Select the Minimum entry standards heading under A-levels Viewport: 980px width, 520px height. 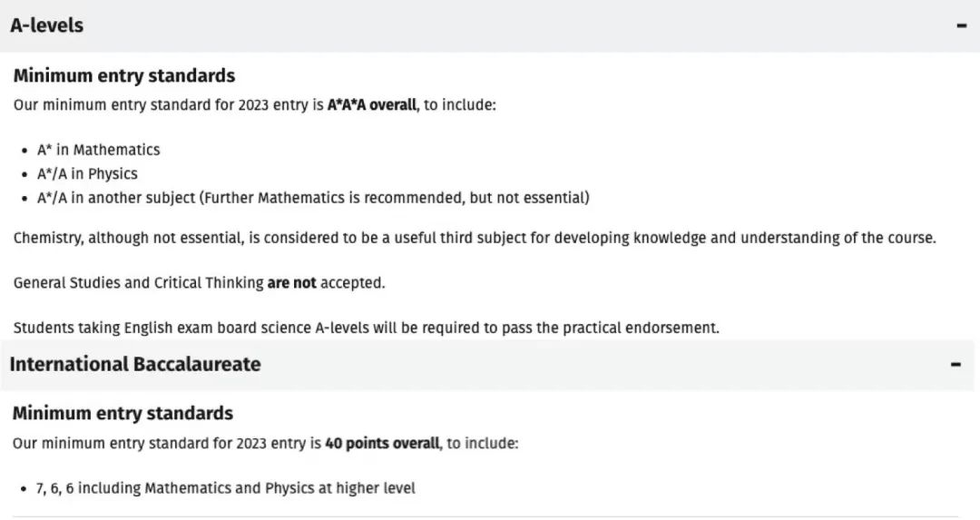coord(124,75)
